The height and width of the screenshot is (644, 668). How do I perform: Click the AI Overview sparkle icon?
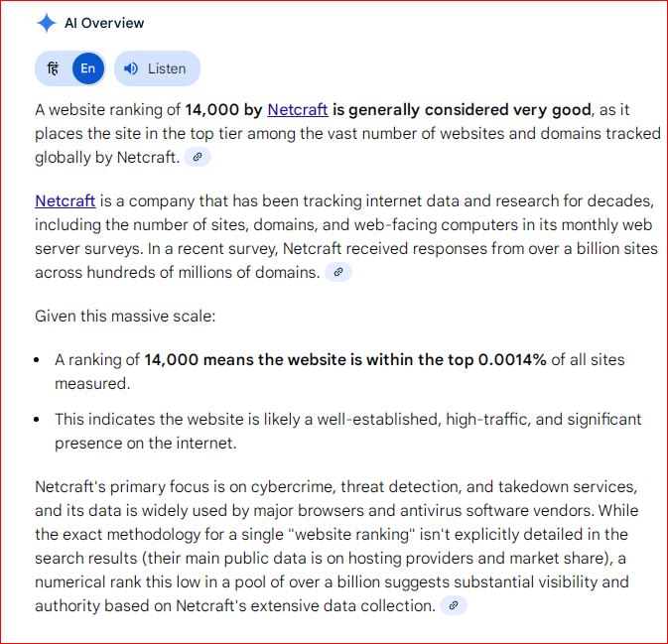click(x=46, y=23)
